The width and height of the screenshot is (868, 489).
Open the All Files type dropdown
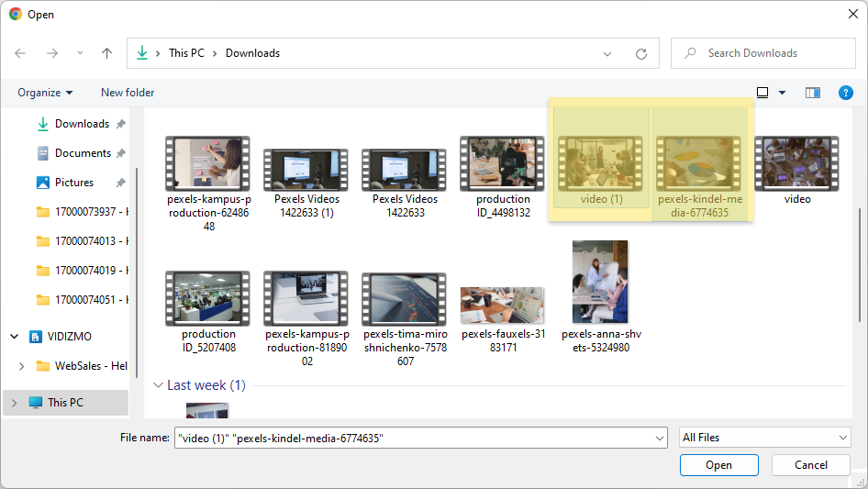tap(765, 439)
